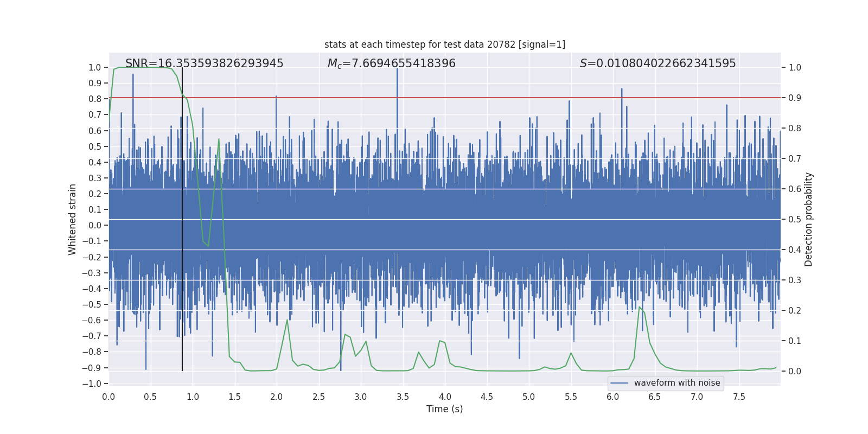Click the 7.0 time axis tick label
Screen dimensions: 868x434
tap(697, 397)
